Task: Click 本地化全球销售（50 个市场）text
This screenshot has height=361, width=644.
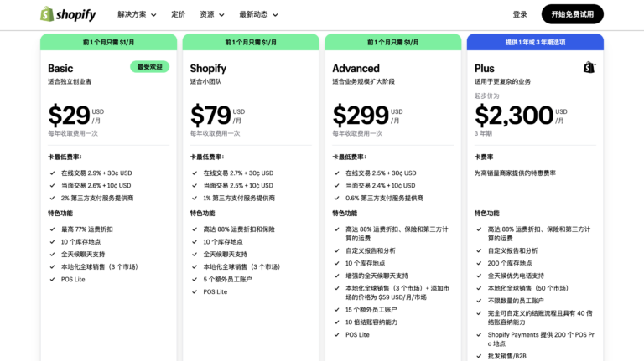Action: coord(528,288)
